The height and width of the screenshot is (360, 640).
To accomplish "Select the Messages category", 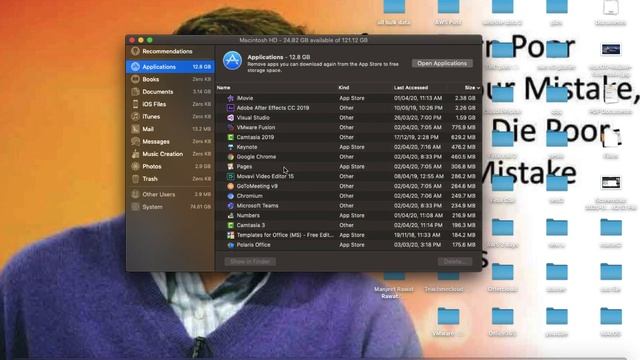I will (x=170, y=142).
